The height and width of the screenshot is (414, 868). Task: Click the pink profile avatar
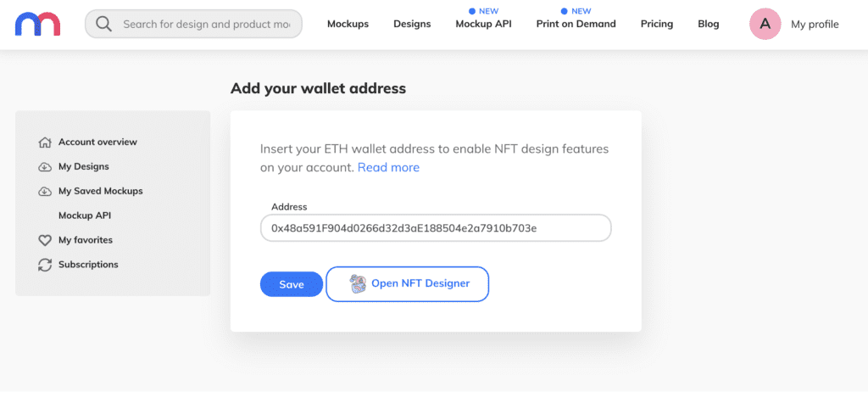765,24
